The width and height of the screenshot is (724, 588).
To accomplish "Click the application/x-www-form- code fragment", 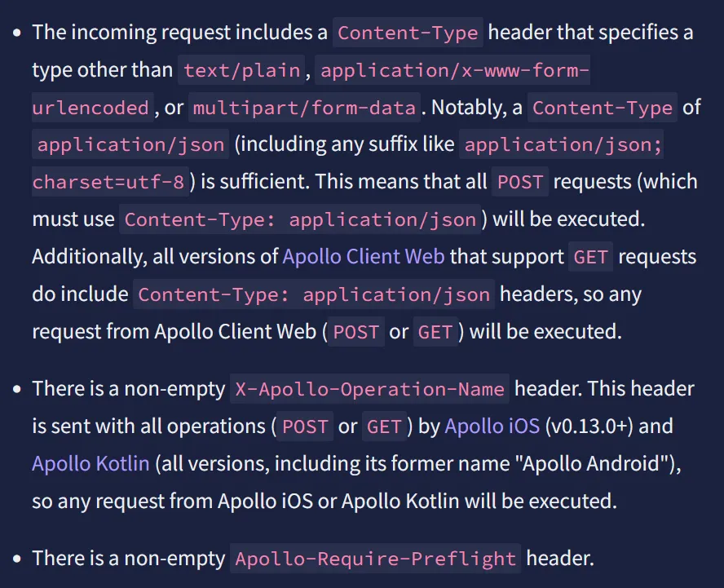I will pyautogui.click(x=455, y=70).
